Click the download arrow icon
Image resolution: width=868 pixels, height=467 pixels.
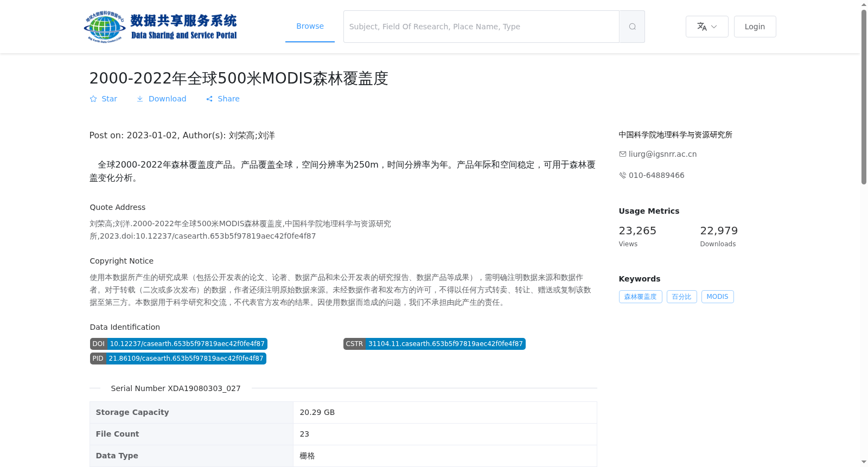pos(140,99)
